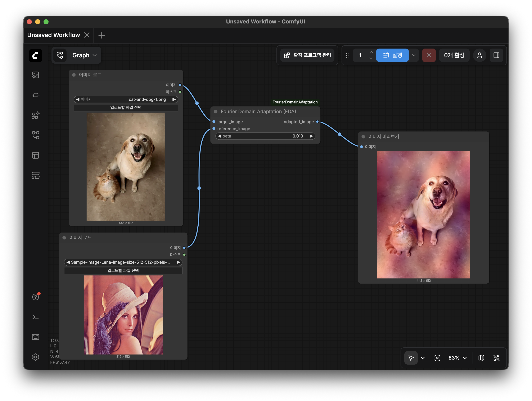Open the keyboard shortcuts icon
Viewport: 532px width, 401px height.
click(x=36, y=337)
